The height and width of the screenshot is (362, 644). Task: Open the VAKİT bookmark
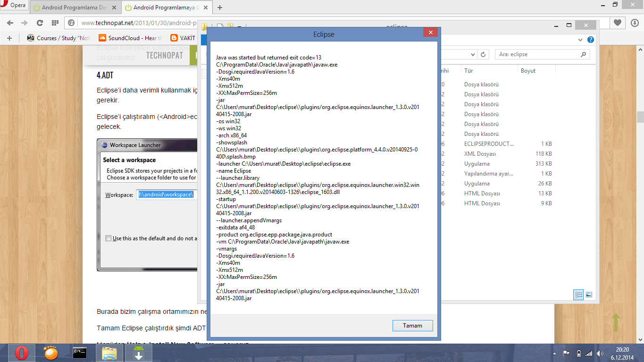[x=183, y=38]
